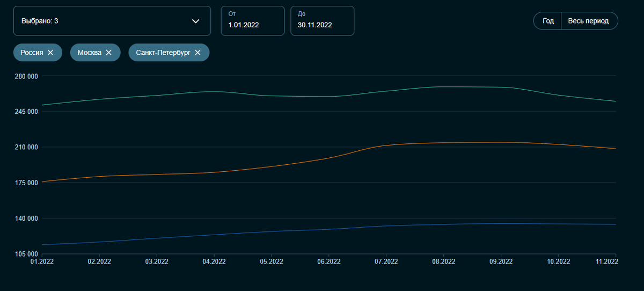The width and height of the screenshot is (644, 291).
Task: Click the 10.2022 axis label
Action: point(559,261)
